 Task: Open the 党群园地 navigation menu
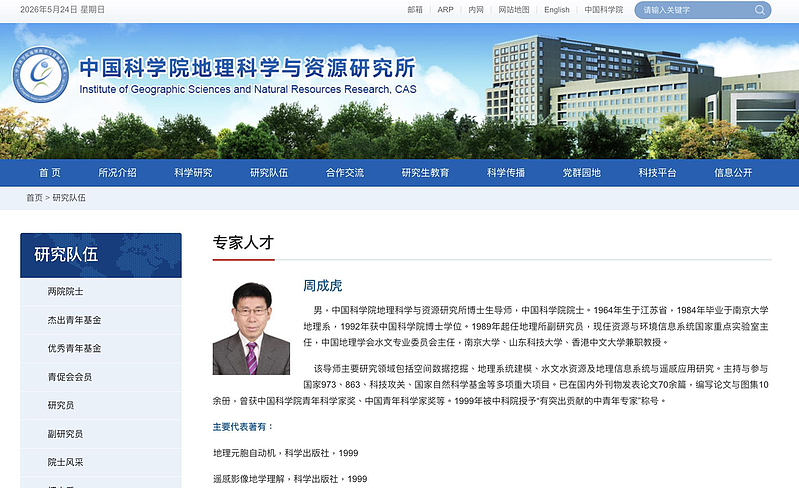tap(582, 173)
